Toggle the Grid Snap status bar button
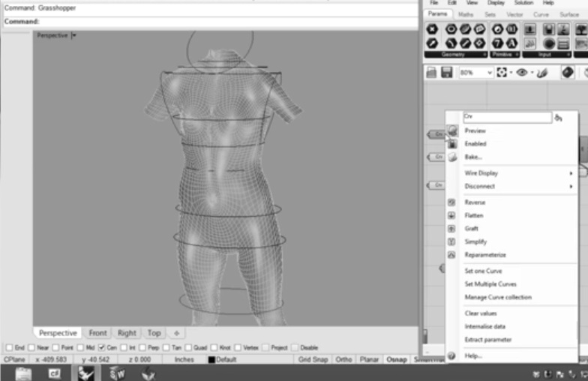588x381 pixels. 314,359
